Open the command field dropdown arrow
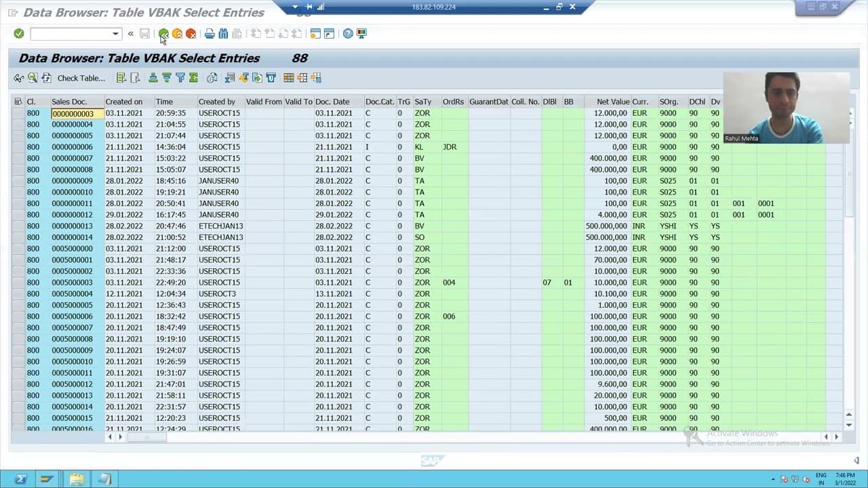The width and height of the screenshot is (868, 488). 115,34
